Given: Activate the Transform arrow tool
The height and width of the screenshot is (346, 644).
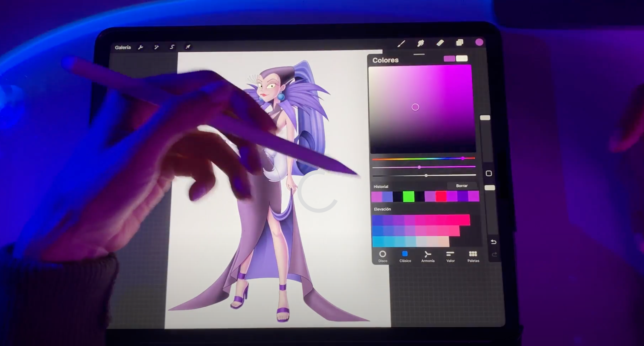Looking at the screenshot, I should (x=188, y=47).
